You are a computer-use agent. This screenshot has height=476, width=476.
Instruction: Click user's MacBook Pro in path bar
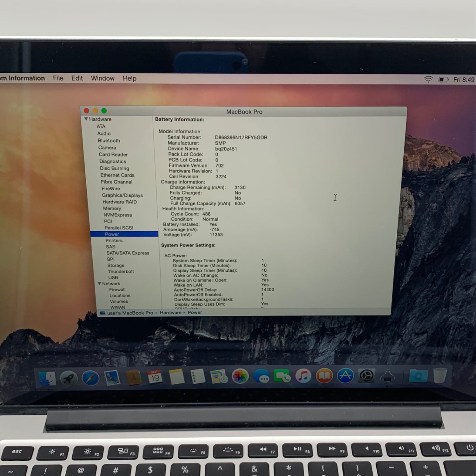[x=130, y=313]
